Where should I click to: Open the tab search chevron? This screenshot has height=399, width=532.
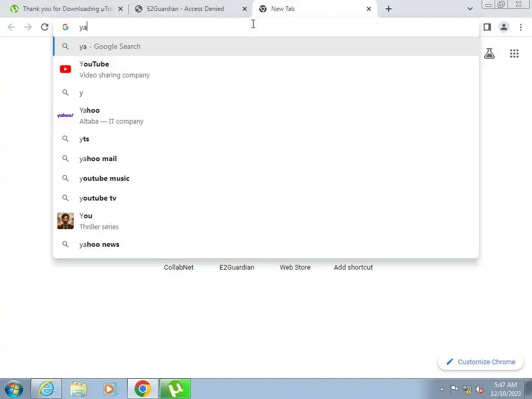470,9
